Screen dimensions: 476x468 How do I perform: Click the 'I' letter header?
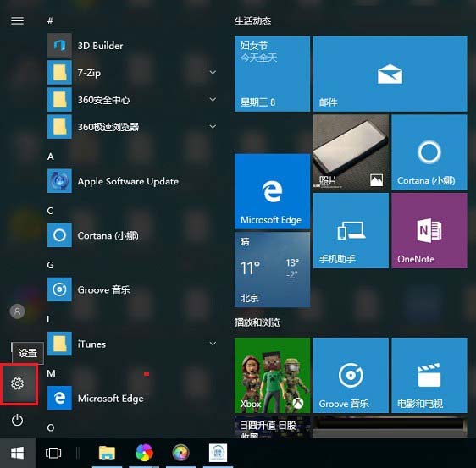click(x=48, y=319)
